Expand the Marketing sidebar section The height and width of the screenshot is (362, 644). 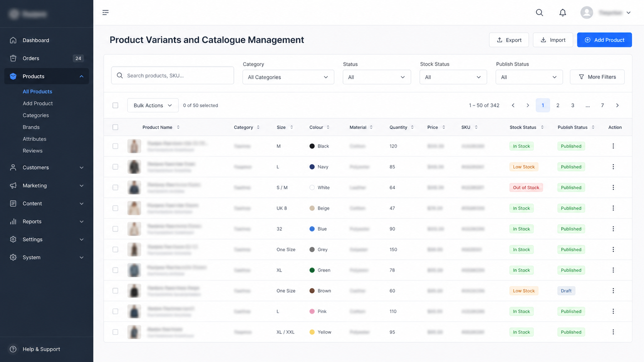(x=81, y=185)
